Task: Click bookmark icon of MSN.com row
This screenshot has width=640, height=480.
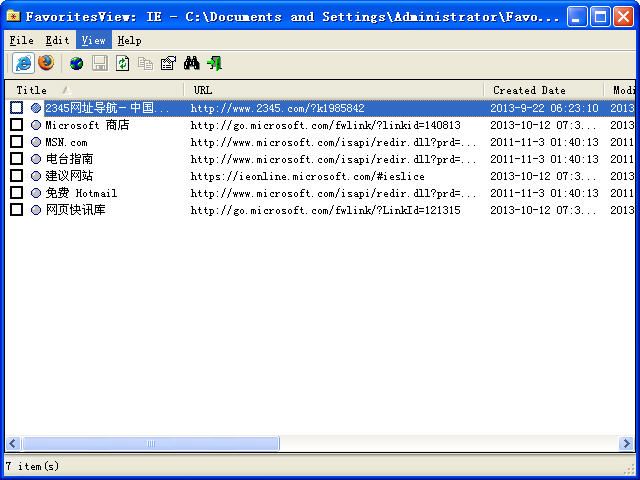Action: [36, 142]
